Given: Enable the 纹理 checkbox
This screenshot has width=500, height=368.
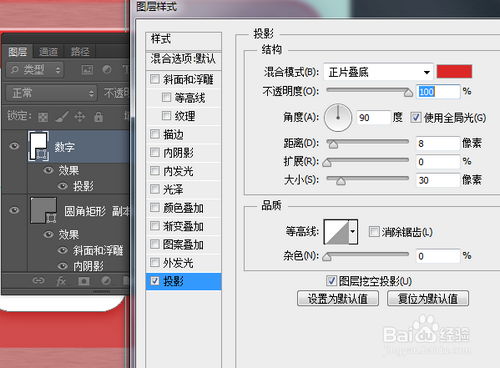Looking at the screenshot, I should pos(166,116).
